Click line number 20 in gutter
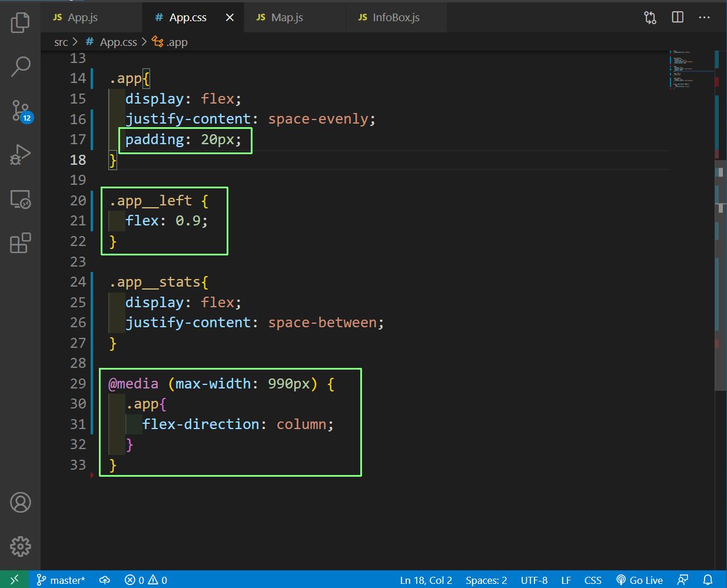The width and height of the screenshot is (727, 588). (78, 201)
